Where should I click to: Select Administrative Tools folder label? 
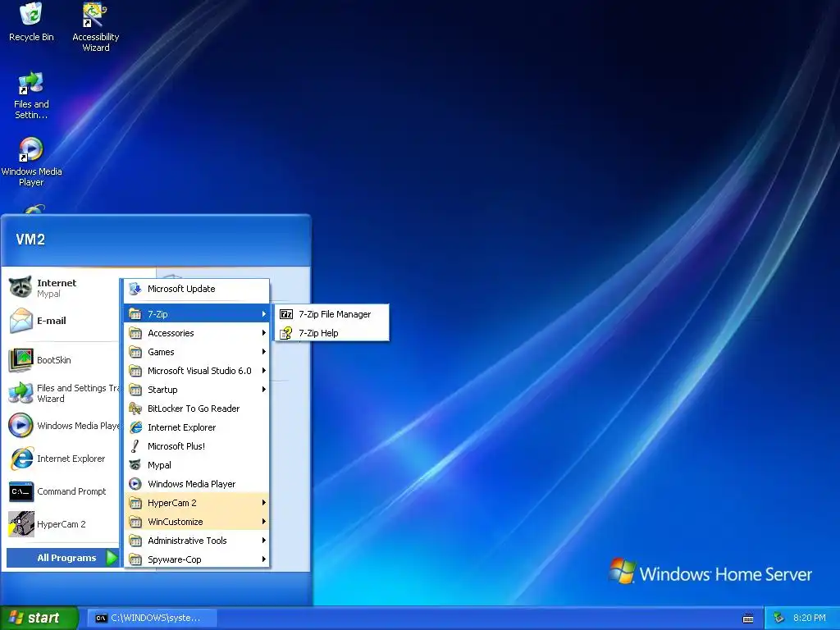click(x=187, y=541)
